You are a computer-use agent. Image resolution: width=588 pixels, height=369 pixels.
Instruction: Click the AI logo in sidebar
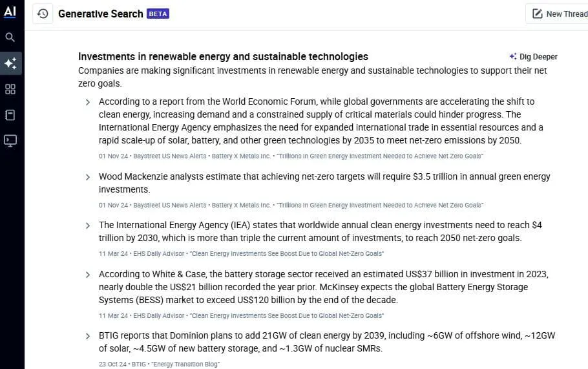coord(10,11)
